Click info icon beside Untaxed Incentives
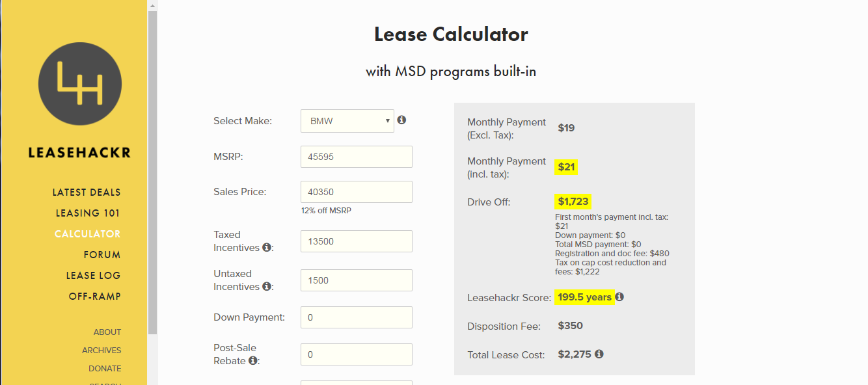Viewport: 868px width, 385px height. coord(267,287)
